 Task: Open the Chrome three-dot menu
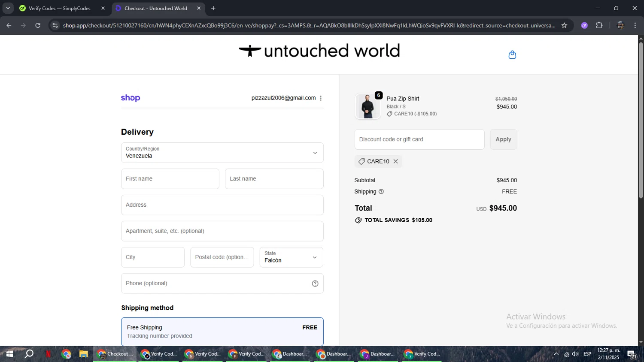pyautogui.click(x=635, y=25)
